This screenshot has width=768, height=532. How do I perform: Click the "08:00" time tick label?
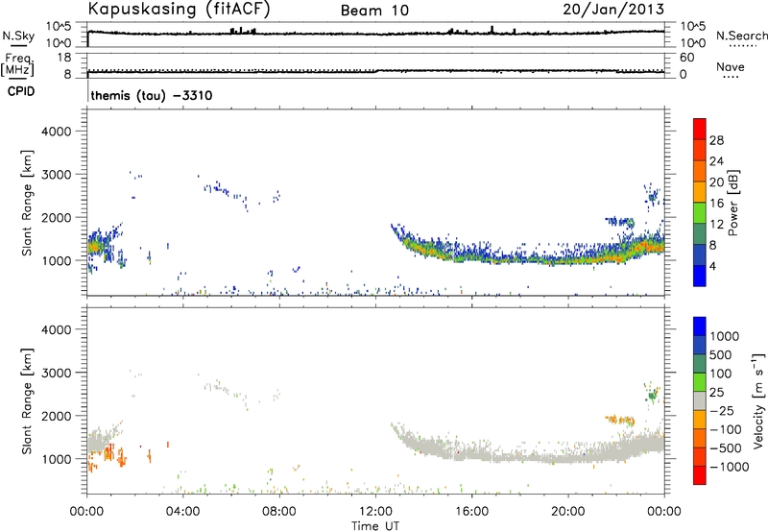279,512
